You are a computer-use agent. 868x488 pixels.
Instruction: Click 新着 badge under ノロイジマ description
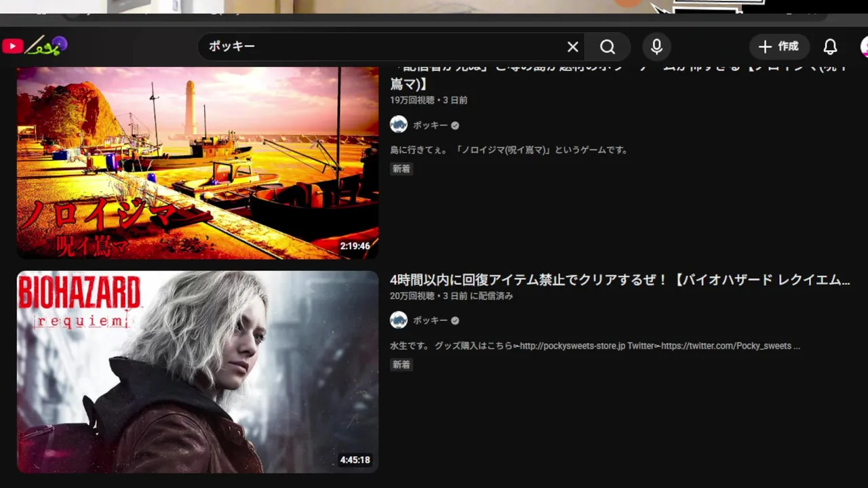click(401, 169)
